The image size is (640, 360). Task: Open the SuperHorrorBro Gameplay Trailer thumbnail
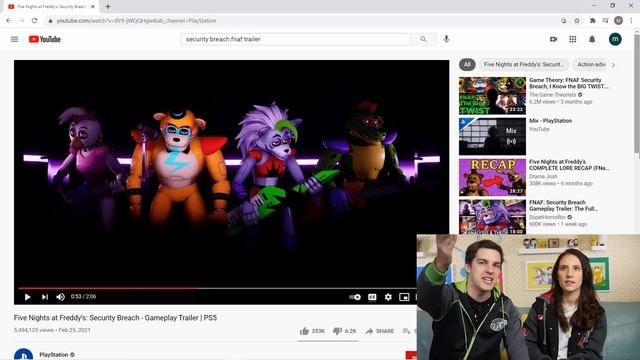point(492,217)
